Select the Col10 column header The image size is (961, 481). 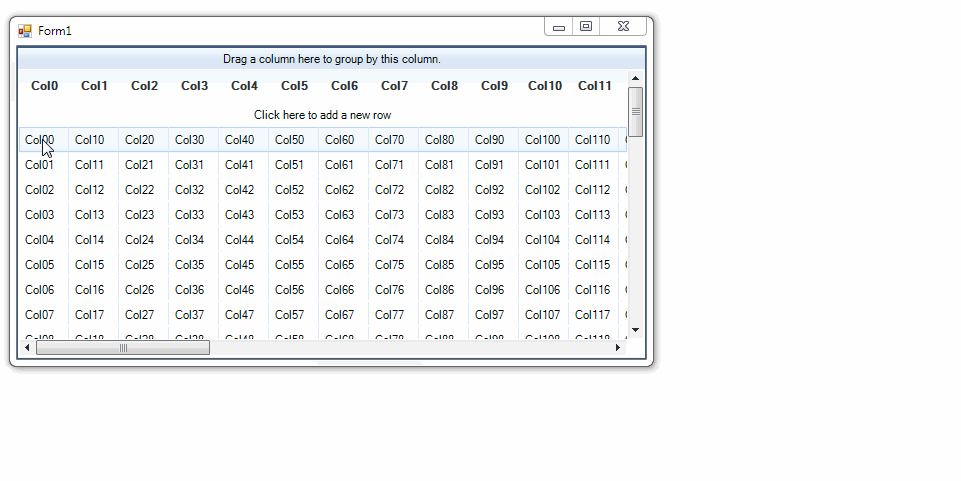[545, 86]
